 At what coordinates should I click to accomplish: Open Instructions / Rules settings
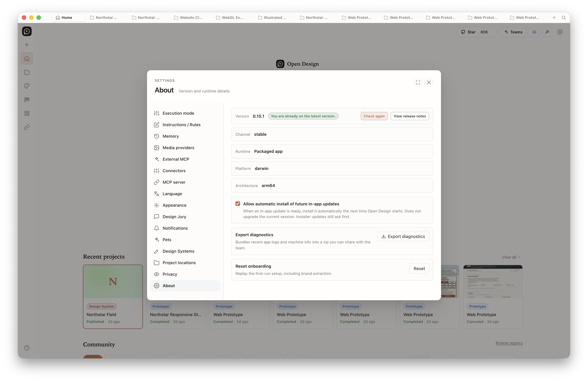pyautogui.click(x=185, y=125)
